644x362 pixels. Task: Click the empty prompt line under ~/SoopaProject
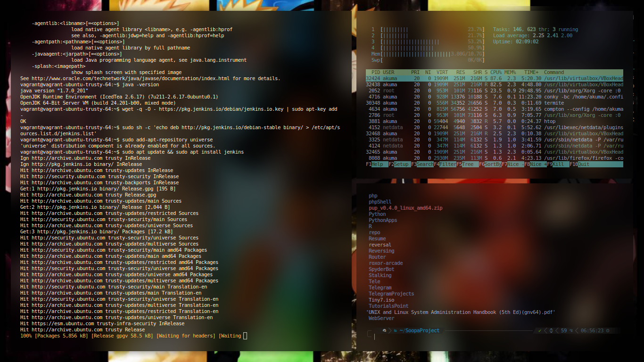click(490, 337)
